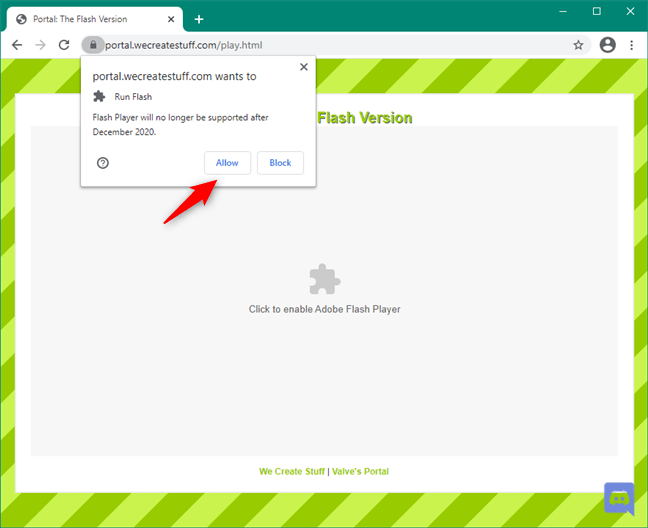Click the gray puzzle piece plugin placeholder
Screen dimensions: 648x528
325,279
